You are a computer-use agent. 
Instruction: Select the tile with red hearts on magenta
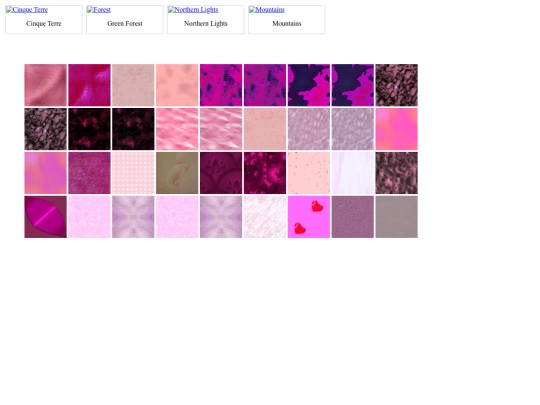309,217
